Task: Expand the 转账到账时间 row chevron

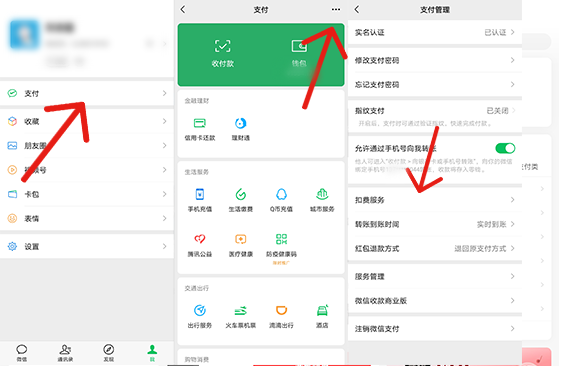Action: 513,224
